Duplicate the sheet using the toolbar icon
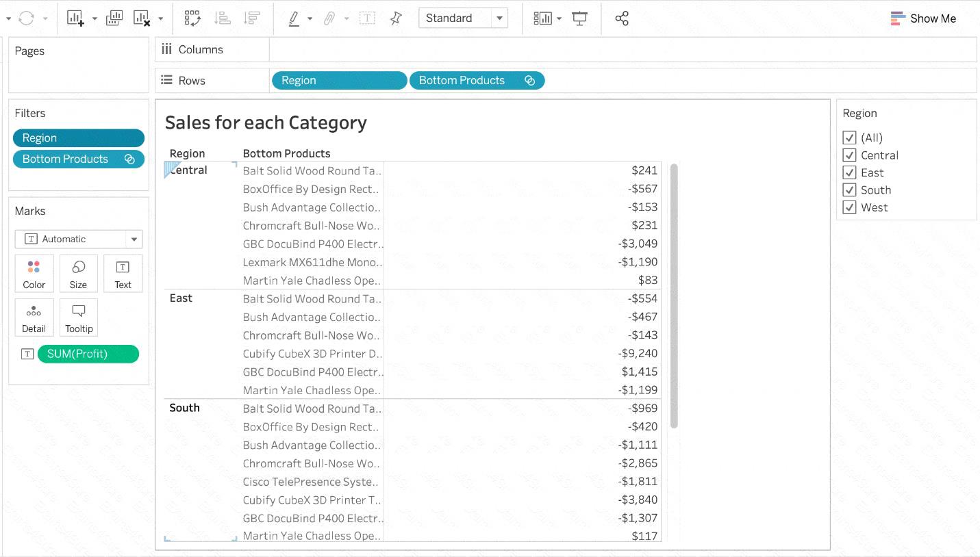980x557 pixels. pos(114,18)
